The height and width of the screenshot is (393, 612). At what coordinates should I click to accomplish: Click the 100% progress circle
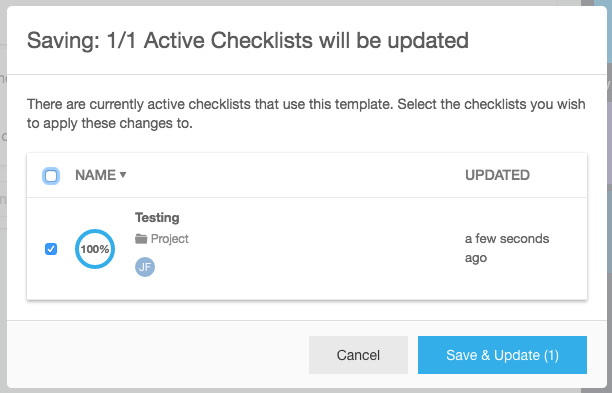[95, 249]
